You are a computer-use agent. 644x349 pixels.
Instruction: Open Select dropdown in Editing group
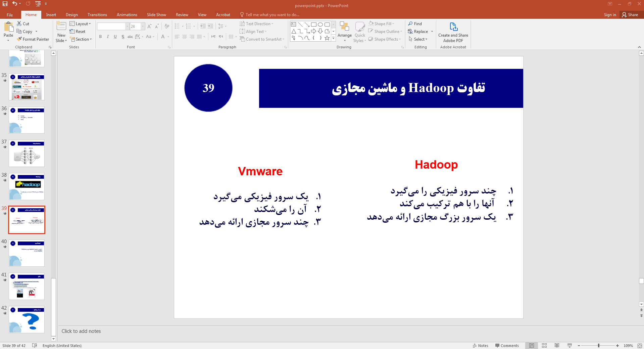[418, 39]
